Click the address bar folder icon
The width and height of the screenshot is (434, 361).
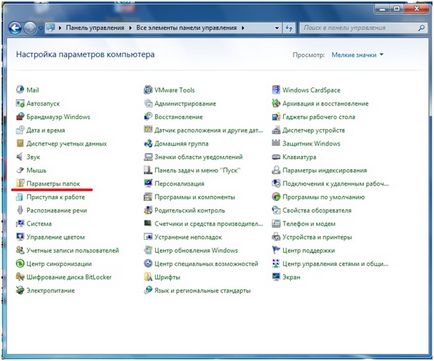pos(51,28)
